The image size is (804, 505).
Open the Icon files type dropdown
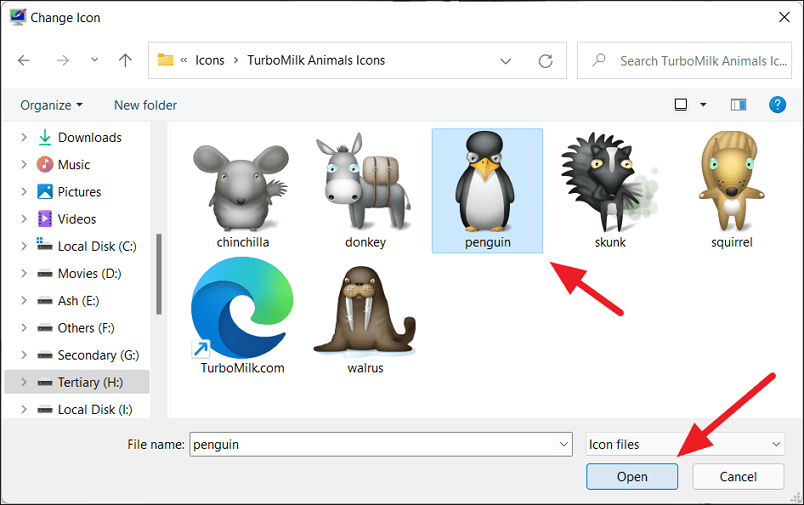[x=685, y=445]
